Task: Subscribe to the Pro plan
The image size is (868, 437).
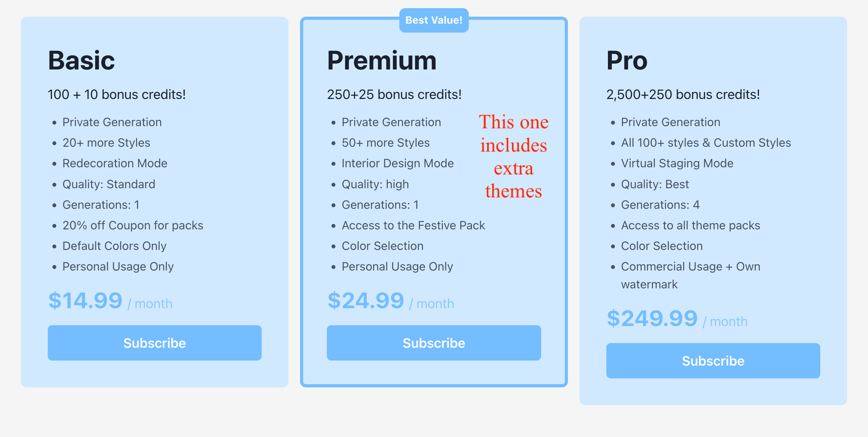Action: click(713, 361)
